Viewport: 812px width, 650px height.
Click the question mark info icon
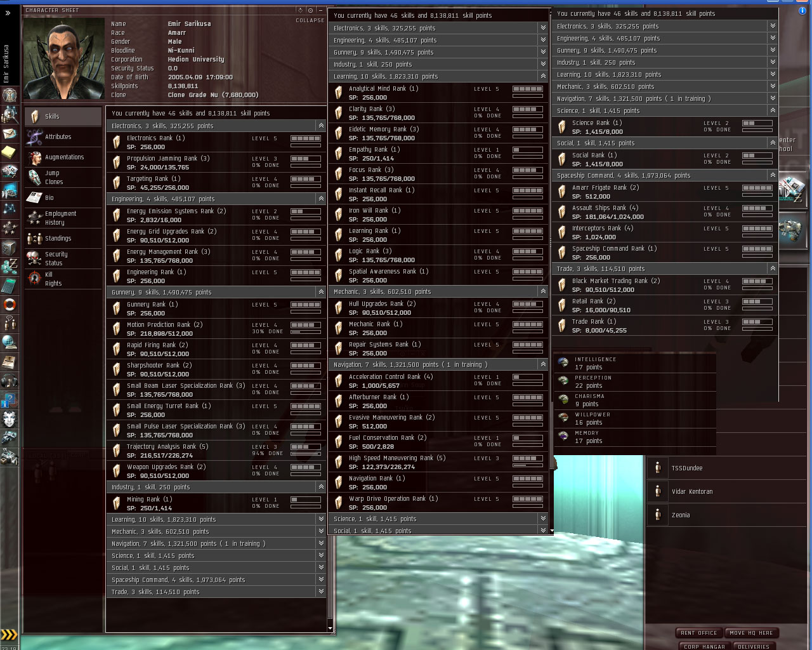click(10, 400)
